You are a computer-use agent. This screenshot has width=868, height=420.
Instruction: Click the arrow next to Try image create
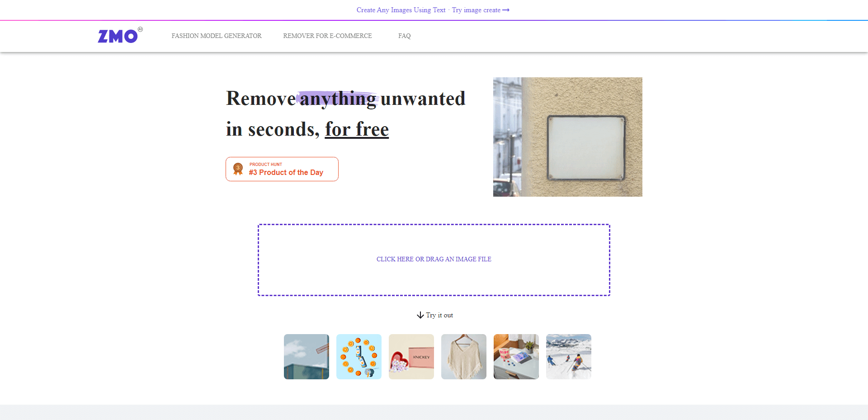click(x=506, y=10)
